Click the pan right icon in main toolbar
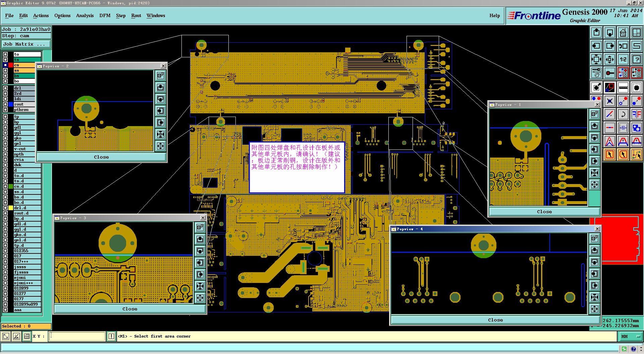644x354 pixels. pos(610,46)
